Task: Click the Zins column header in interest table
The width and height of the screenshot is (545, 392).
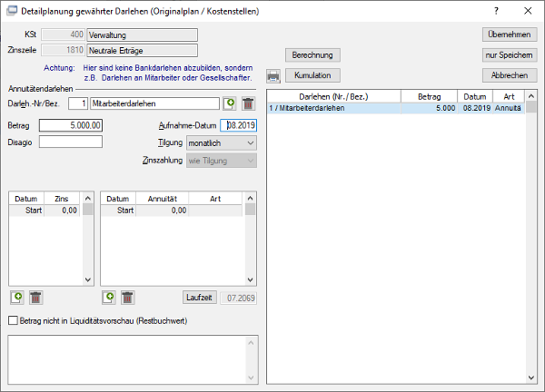Action: point(62,199)
